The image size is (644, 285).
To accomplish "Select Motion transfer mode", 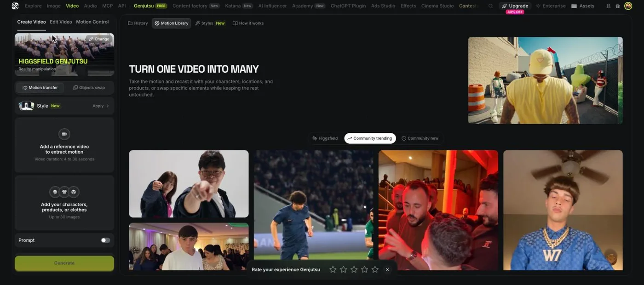I will [x=40, y=88].
